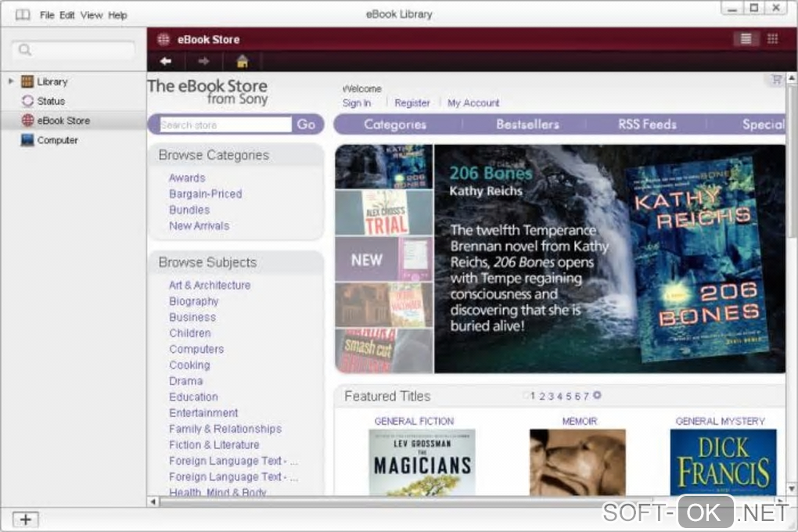This screenshot has width=798, height=532.
Task: Open the Entertainment subject
Action: coord(203,413)
